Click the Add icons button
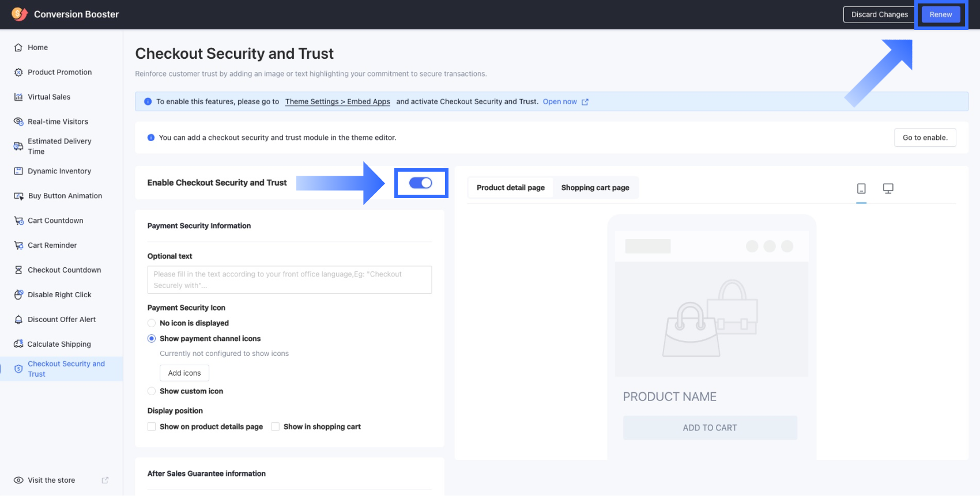Viewport: 980px width, 496px height. [184, 373]
